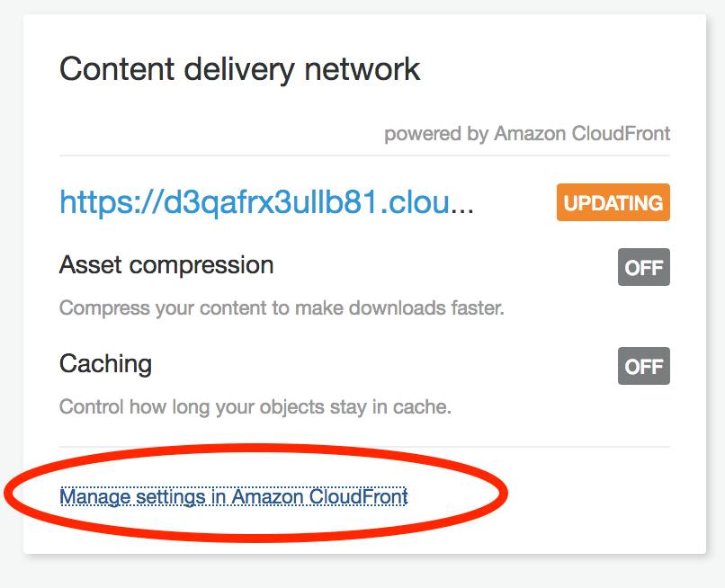The height and width of the screenshot is (588, 725).
Task: Click the powered by Amazon CloudFront text
Action: [x=527, y=134]
